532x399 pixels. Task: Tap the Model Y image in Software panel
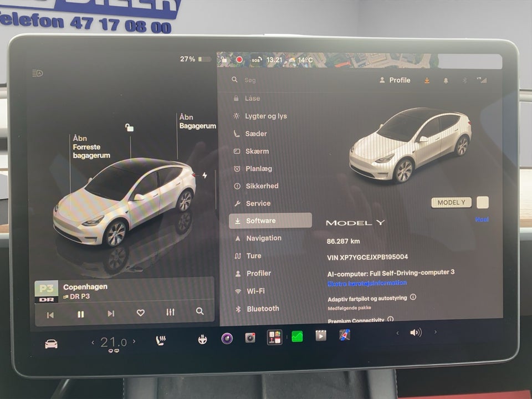pos(410,145)
